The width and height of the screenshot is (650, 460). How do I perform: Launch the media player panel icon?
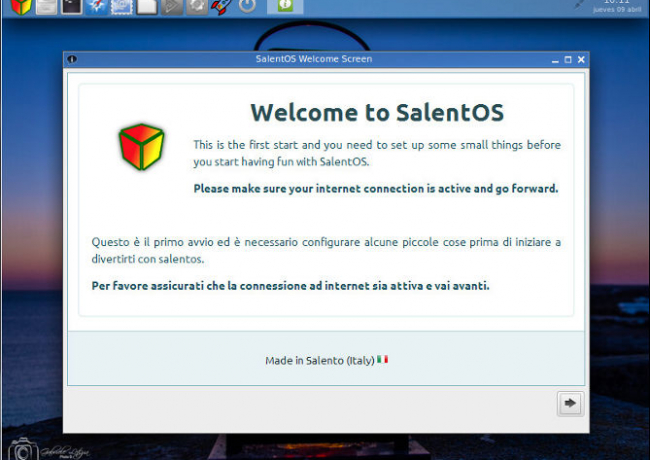tap(172, 6)
